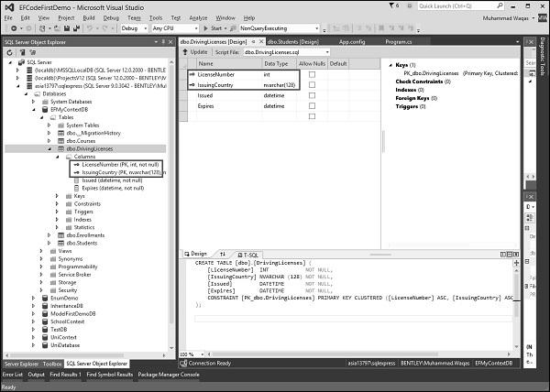The image size is (550, 392).
Task: Toggle Allow Nulls for IssuingCountry column
Action: pos(313,84)
